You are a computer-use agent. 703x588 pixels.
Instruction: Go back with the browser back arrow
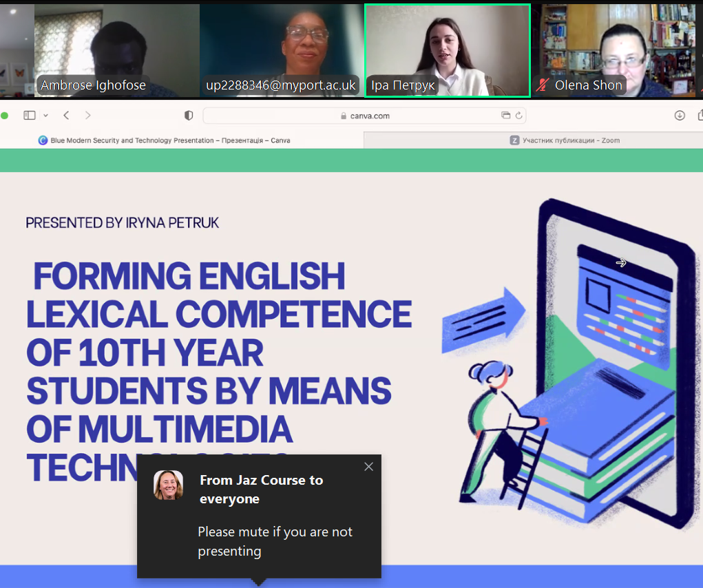point(66,116)
